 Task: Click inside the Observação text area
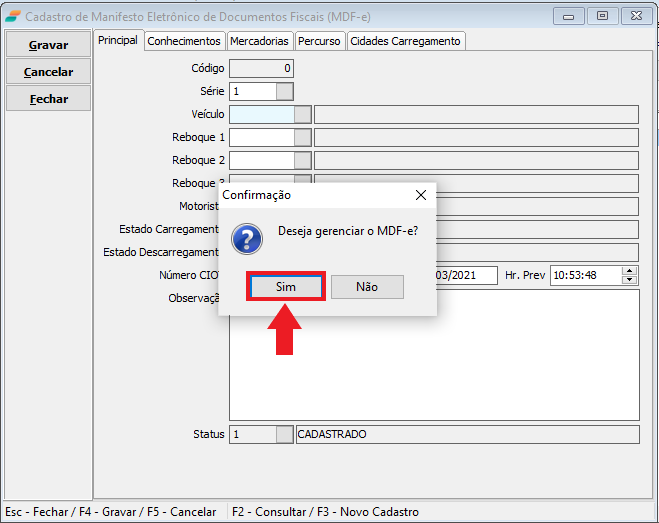[x=530, y=370]
